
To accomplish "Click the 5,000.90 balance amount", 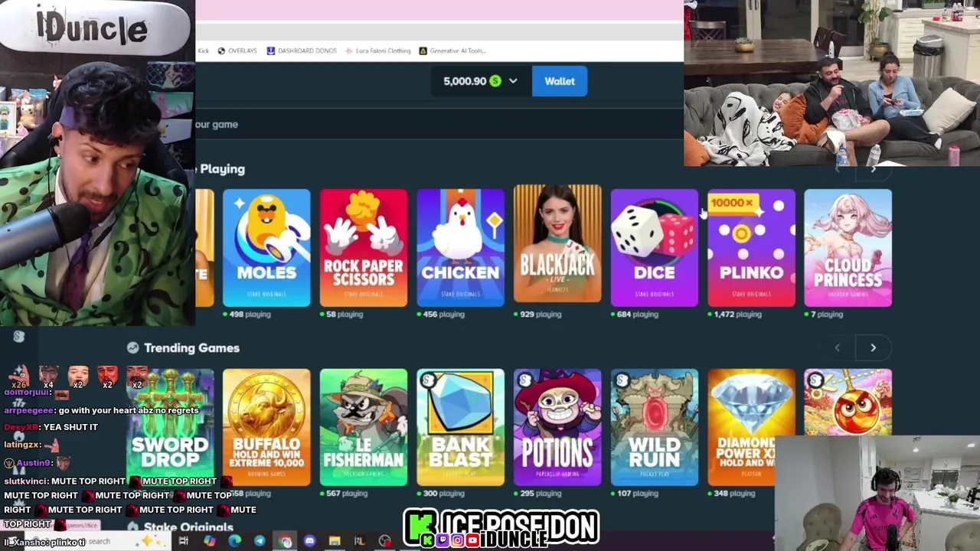I will (465, 81).
